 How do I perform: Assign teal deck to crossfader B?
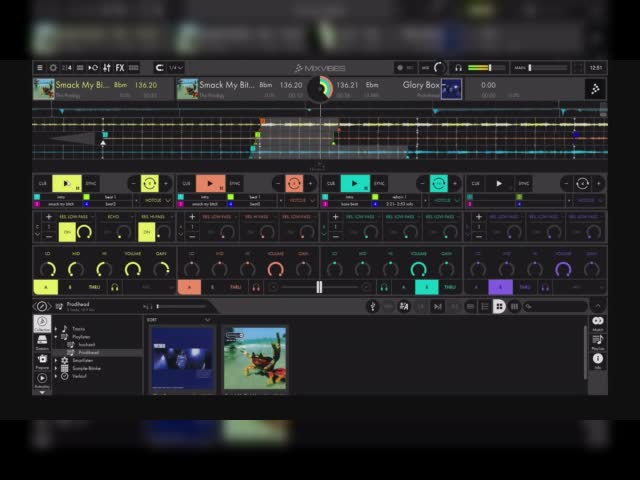[427, 287]
